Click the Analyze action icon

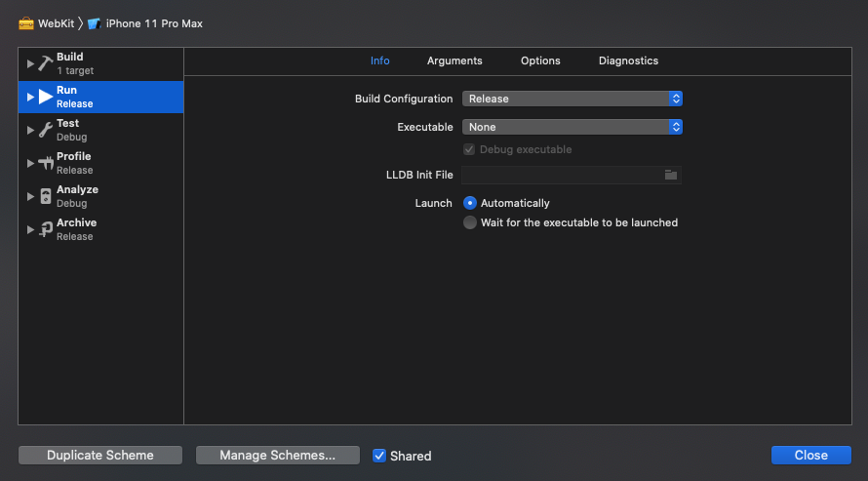click(46, 196)
